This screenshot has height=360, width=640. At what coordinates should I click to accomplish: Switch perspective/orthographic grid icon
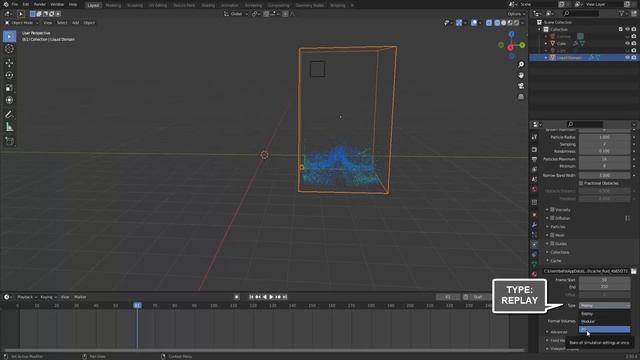(x=521, y=97)
